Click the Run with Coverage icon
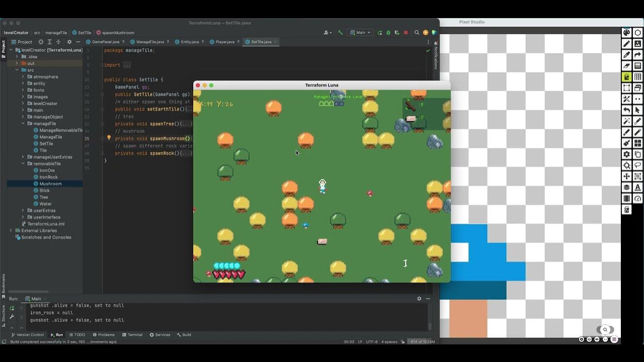Image resolution: width=644 pixels, height=362 pixels. pyautogui.click(x=397, y=33)
